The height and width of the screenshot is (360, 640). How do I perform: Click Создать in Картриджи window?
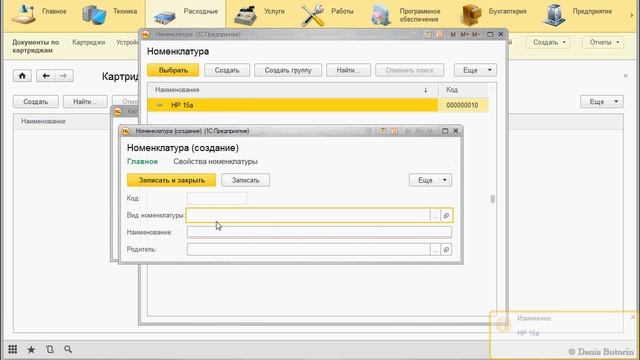pos(36,102)
